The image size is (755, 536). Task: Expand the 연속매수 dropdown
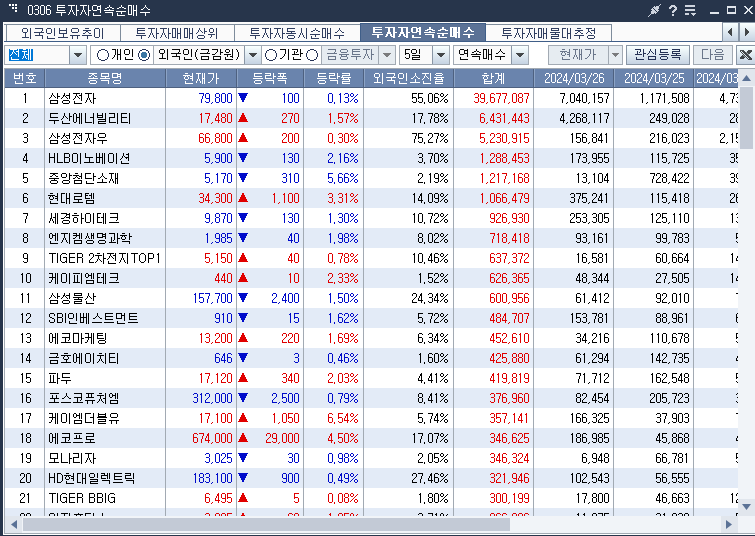520,55
